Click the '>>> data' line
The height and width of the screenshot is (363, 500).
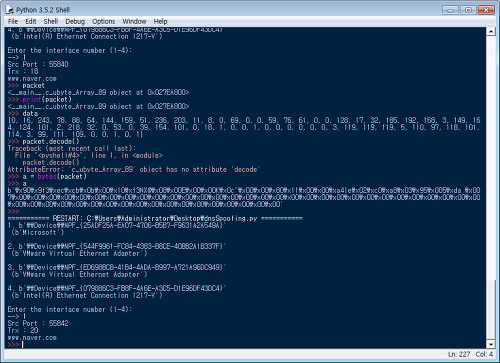[23, 113]
